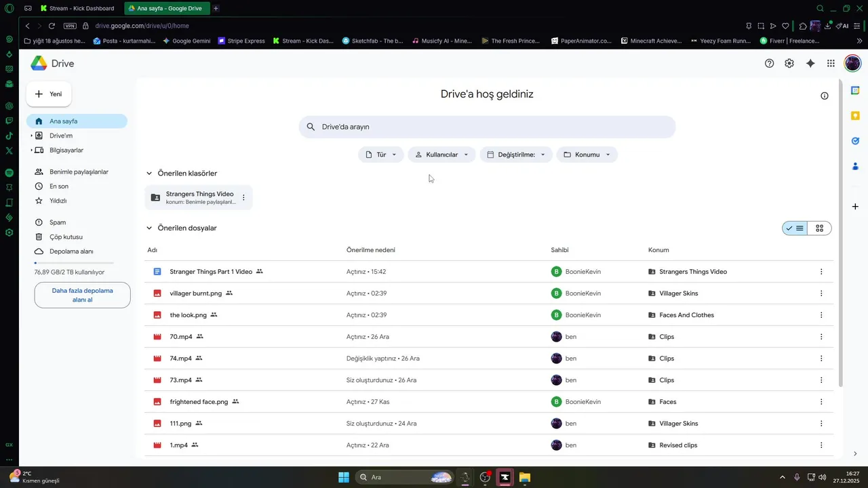Viewport: 868px width, 488px height.
Task: Click storage usage progress bar
Action: pos(74,262)
